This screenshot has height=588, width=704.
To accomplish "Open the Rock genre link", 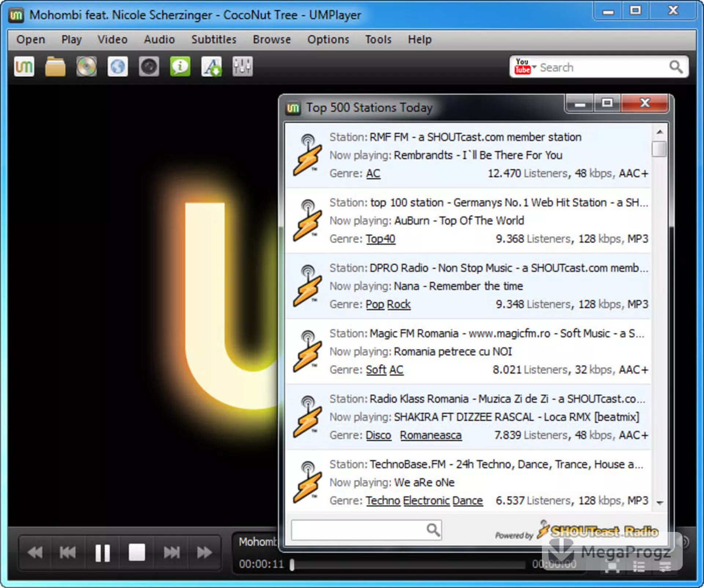I will click(399, 304).
